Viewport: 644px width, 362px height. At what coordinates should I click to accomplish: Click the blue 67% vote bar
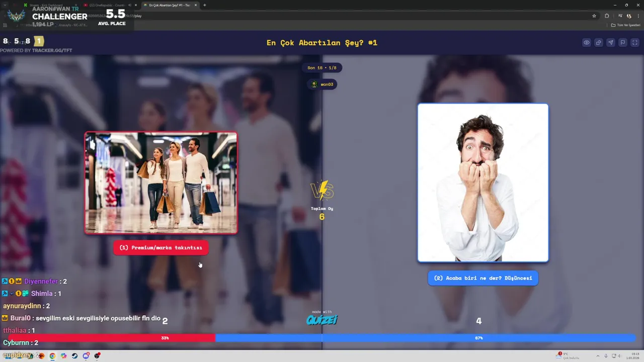point(426,338)
